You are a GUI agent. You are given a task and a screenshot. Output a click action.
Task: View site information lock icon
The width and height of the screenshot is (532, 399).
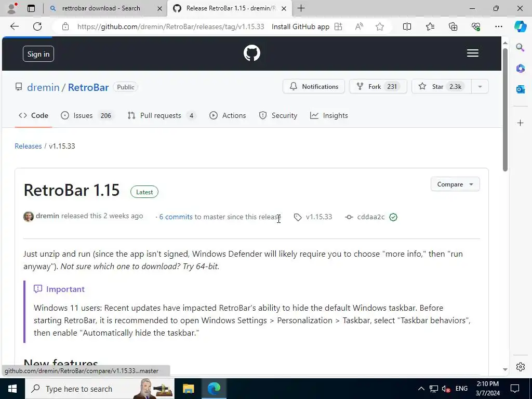point(65,26)
